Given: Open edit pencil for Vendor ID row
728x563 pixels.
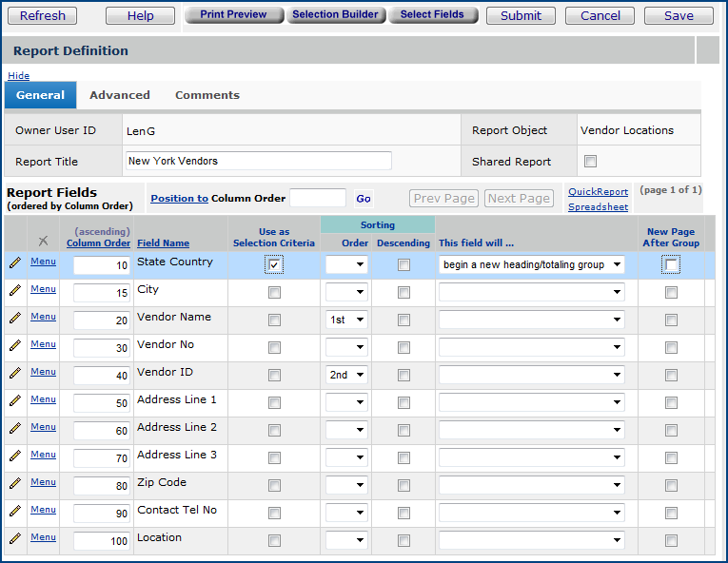Looking at the screenshot, I should 14,373.
